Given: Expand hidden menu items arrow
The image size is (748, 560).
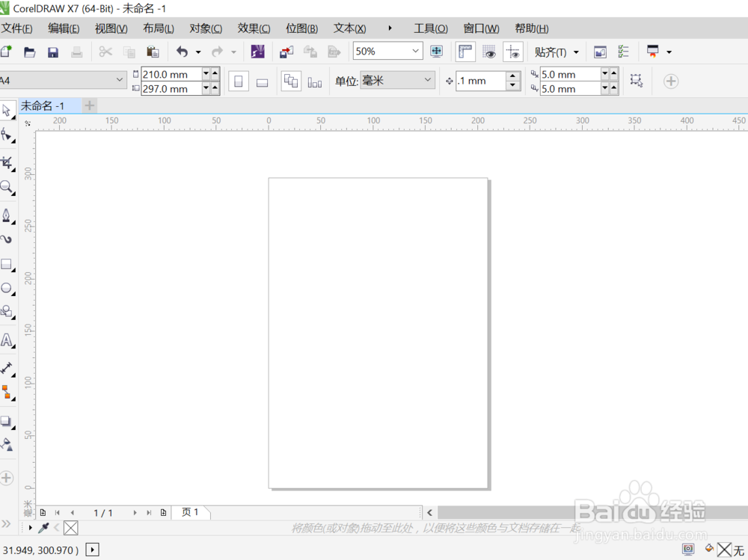Looking at the screenshot, I should pos(390,28).
